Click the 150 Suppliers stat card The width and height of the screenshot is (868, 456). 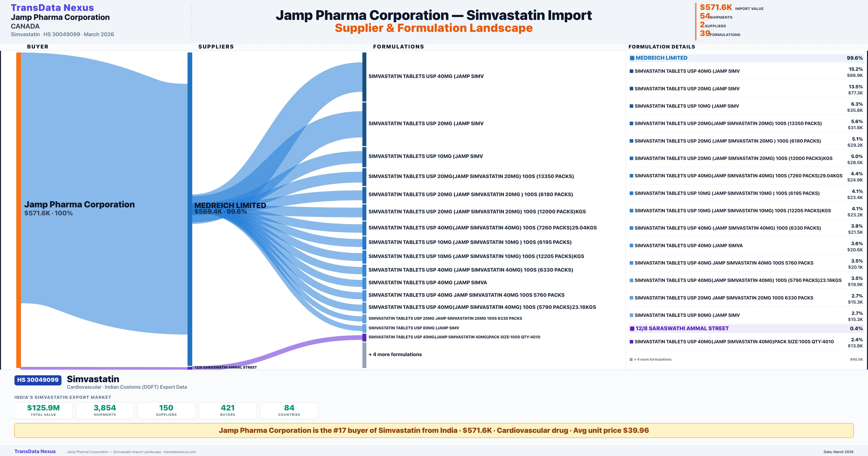(x=166, y=410)
